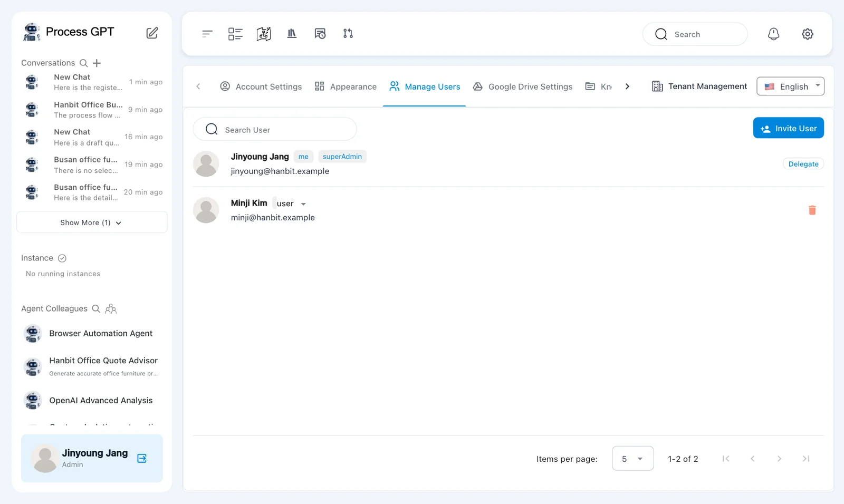This screenshot has width=844, height=504.
Task: Switch to Account Settings tab
Action: (x=261, y=86)
